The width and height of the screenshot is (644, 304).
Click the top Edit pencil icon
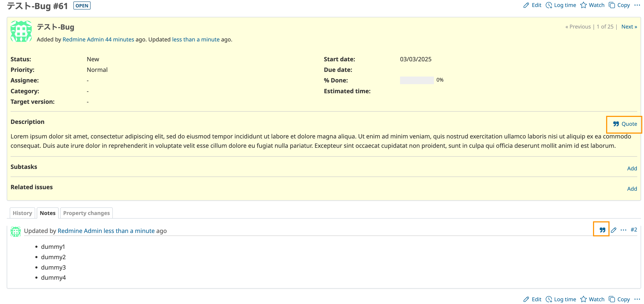526,5
